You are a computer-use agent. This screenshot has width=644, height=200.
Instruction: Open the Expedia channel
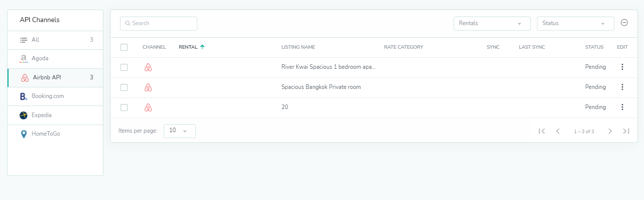pos(55,115)
